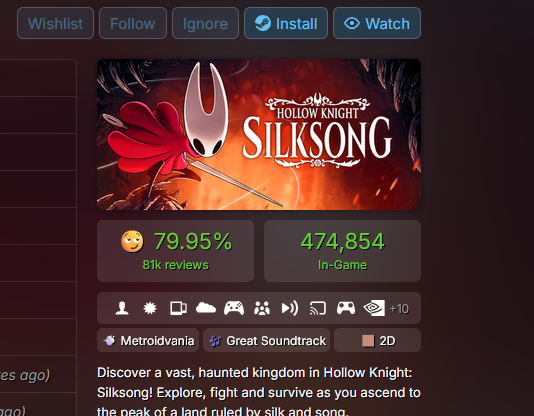Click the Steam Cloud icon
Image resolution: width=534 pixels, height=416 pixels.
[206, 308]
